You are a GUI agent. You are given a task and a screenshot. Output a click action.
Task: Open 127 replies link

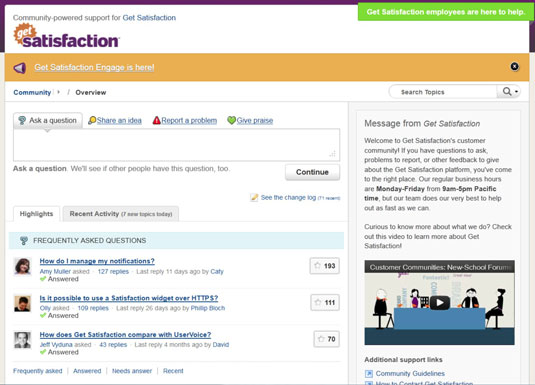point(113,272)
